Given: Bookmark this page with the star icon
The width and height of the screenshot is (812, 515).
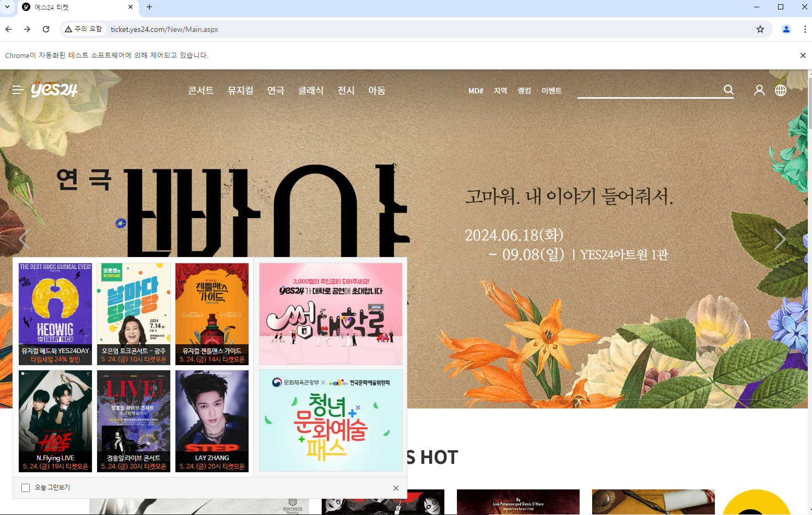Looking at the screenshot, I should pyautogui.click(x=760, y=29).
